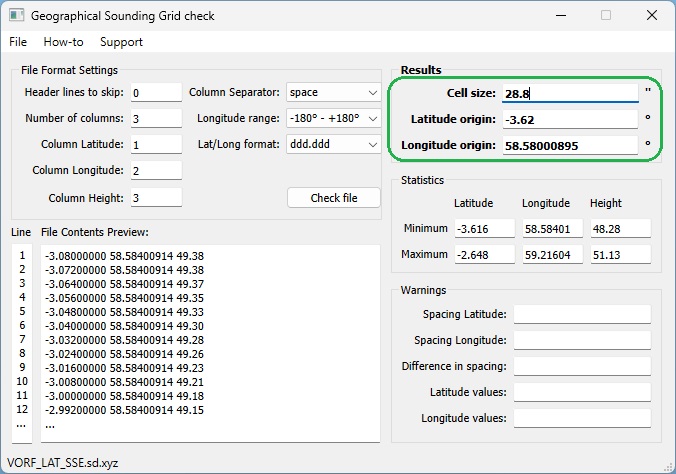This screenshot has height=474, width=676.
Task: Select the Column Latitude input box
Action: [x=154, y=145]
